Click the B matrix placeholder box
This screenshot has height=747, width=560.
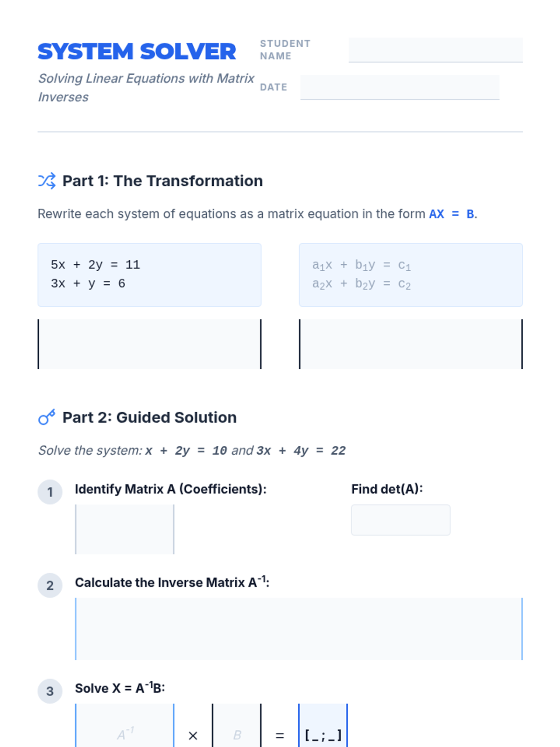(x=237, y=728)
